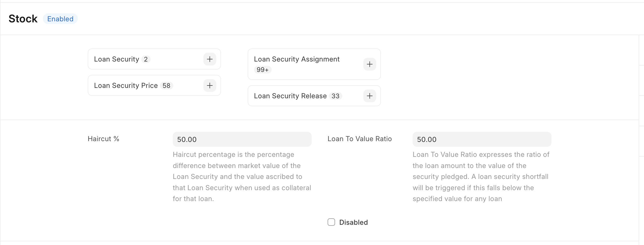Click the 99+ Assignment count badge
Screen dimensions: 644x245
pos(263,70)
